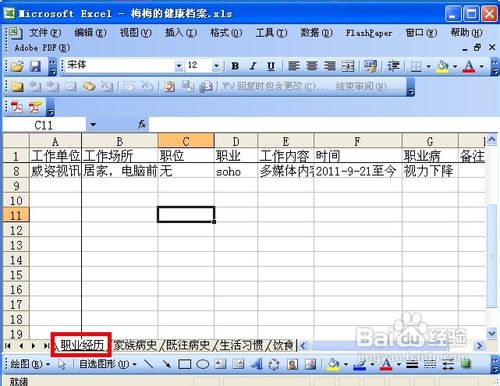This screenshot has width=500, height=386.
Task: Open the 自选图形(U) AutoShapes dropdown
Action: [108, 364]
